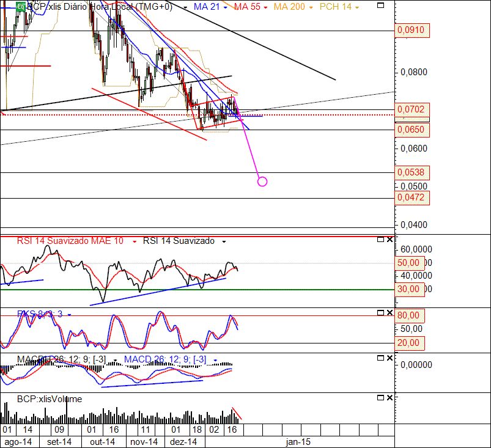Open the black RSI 14 Suavizado dropdown arrow
Viewport: 491px width, 448px height.
(224, 241)
